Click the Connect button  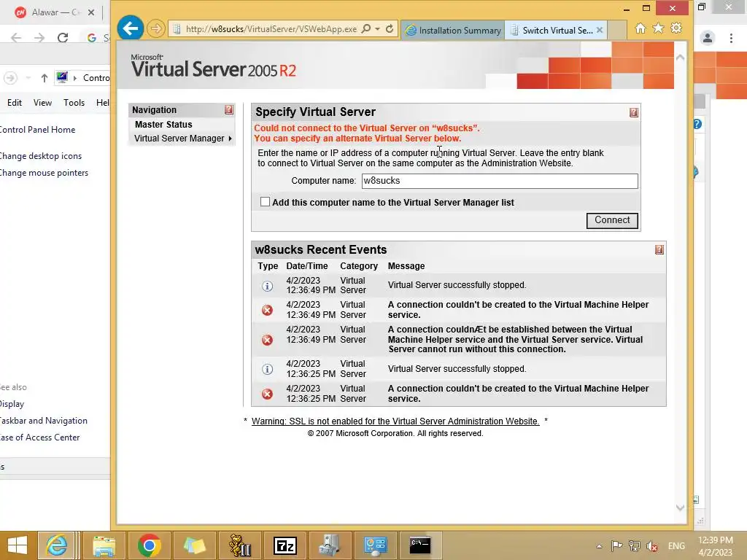tap(612, 220)
